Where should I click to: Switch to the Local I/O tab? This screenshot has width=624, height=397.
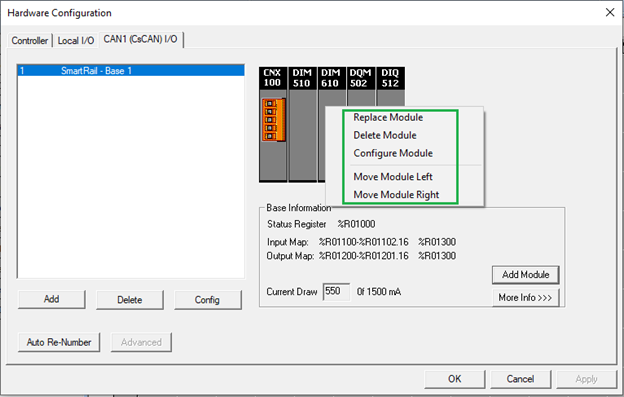point(76,41)
